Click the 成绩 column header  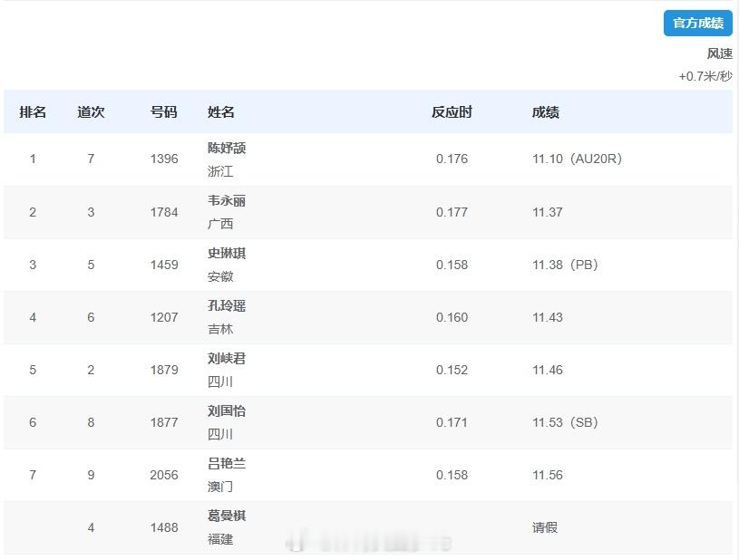tap(546, 112)
